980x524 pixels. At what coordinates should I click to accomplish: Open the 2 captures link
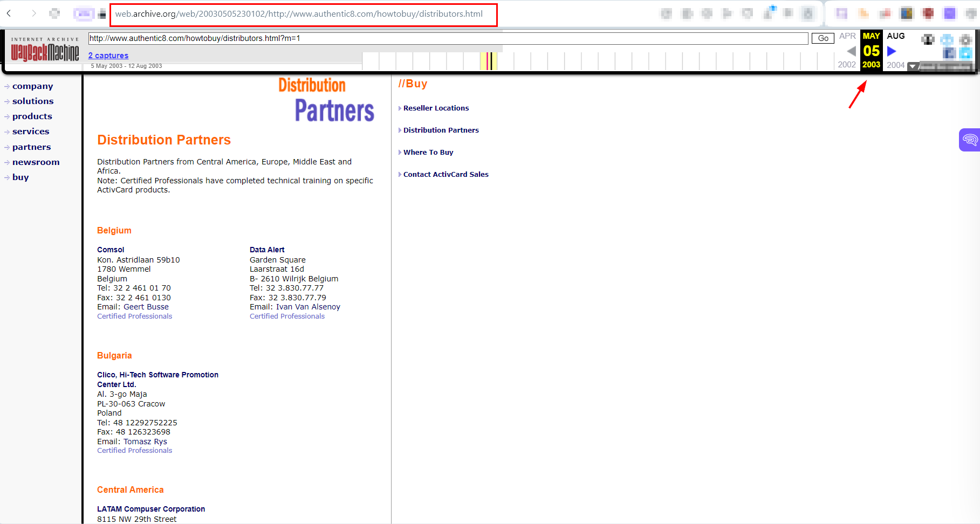108,56
